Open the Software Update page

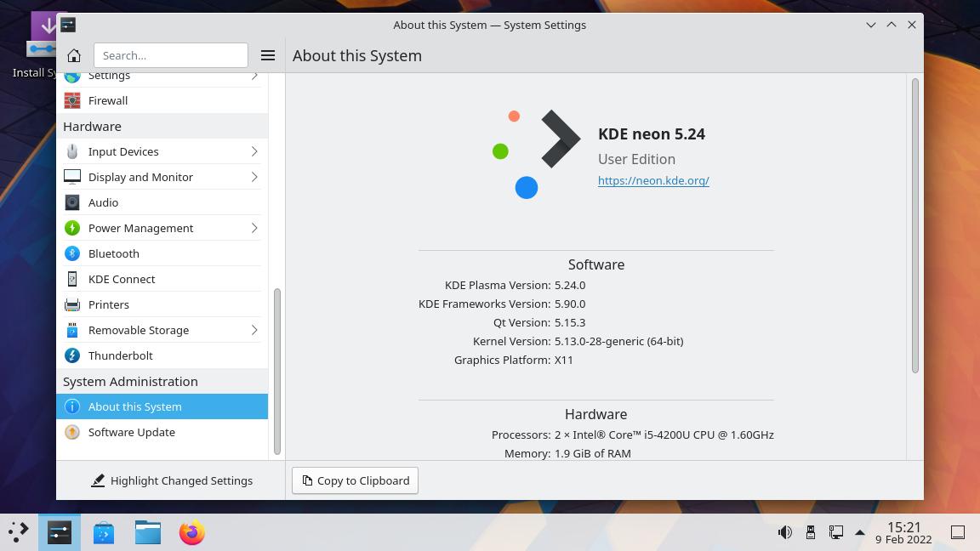point(162,432)
